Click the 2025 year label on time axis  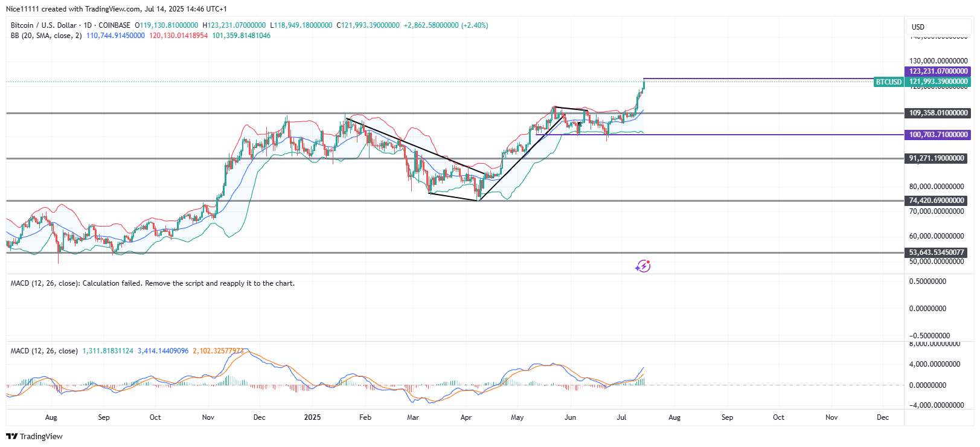[312, 417]
